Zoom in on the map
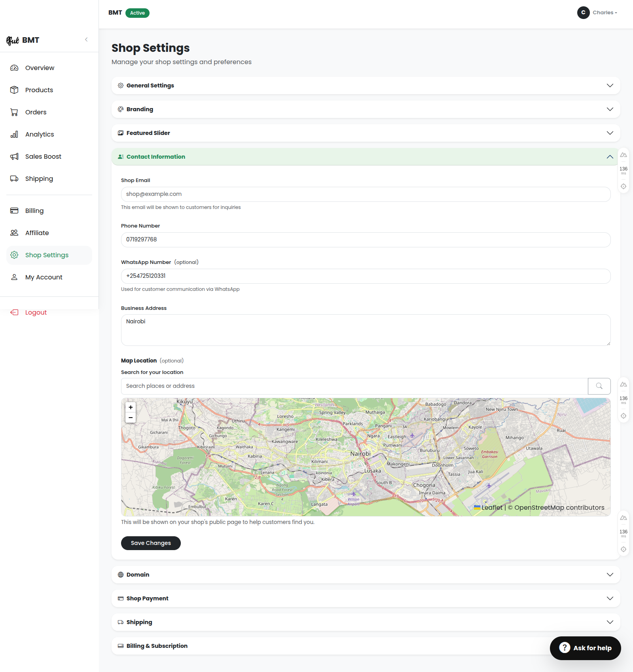This screenshot has width=633, height=672. pyautogui.click(x=131, y=407)
